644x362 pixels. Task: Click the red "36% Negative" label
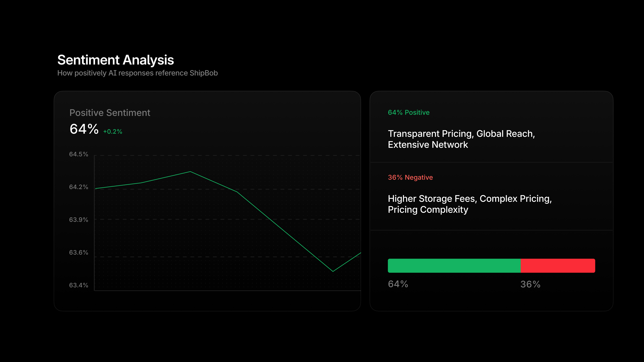tap(410, 177)
